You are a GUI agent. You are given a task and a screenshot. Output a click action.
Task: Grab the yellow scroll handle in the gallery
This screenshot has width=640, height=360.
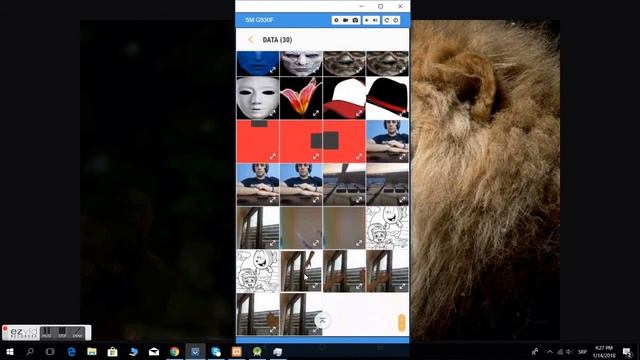point(401,322)
